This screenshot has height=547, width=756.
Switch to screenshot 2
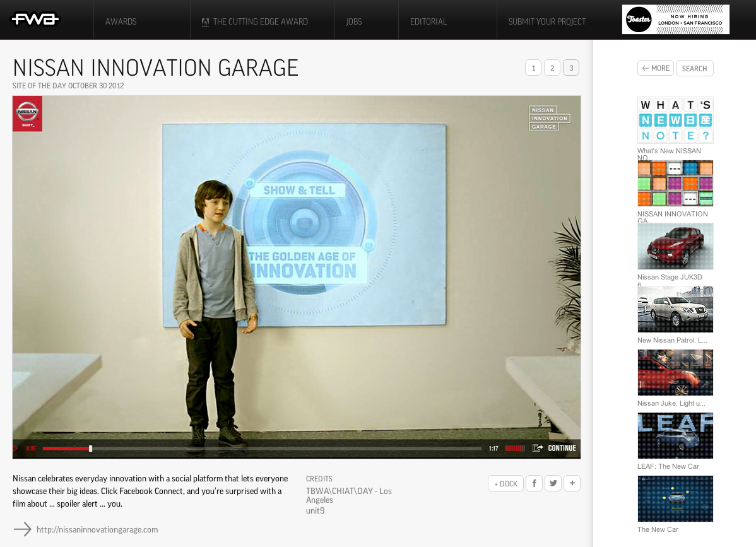pyautogui.click(x=552, y=68)
